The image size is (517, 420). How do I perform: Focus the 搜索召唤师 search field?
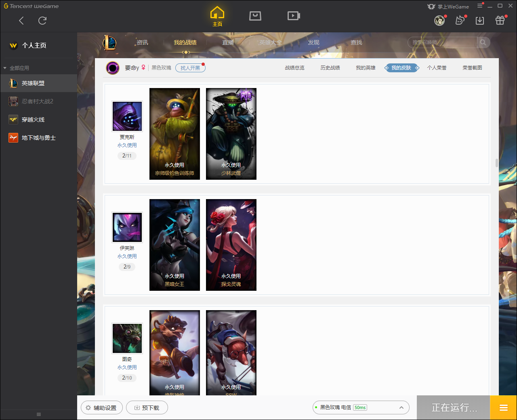[x=443, y=42]
